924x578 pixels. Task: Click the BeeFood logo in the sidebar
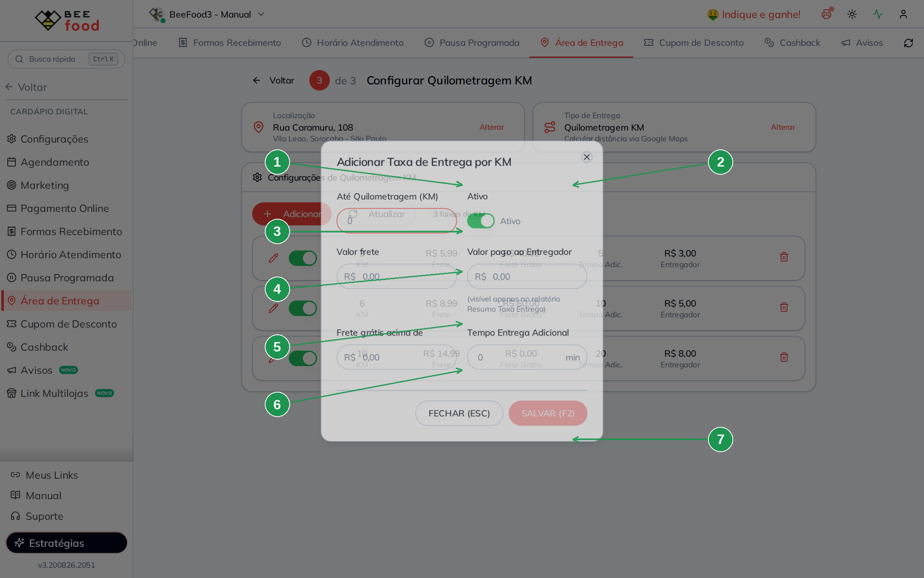[67, 20]
